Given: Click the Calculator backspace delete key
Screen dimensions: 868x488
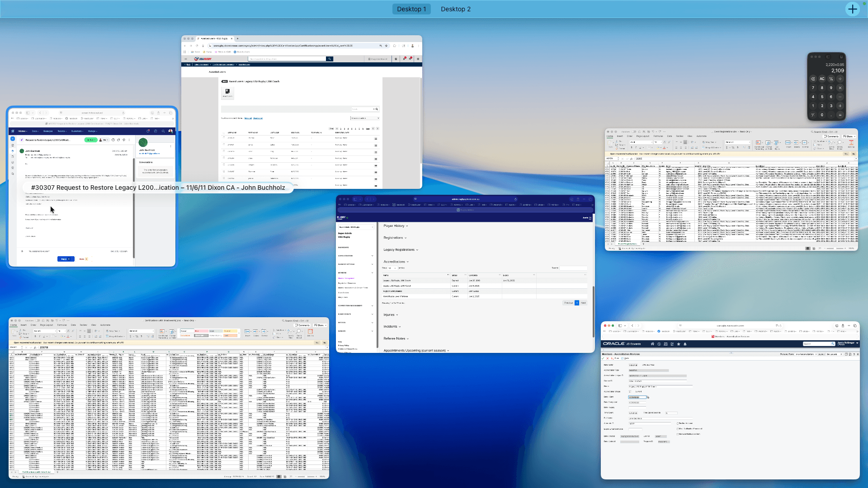Looking at the screenshot, I should coord(813,79).
